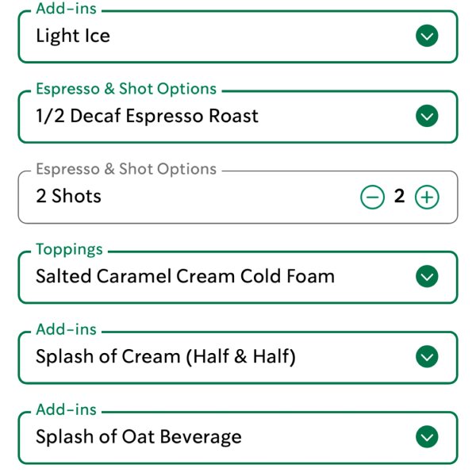Click Add-ins label above Splash of Oat Beverage
Viewport: 476px width, 476px height.
click(67, 410)
